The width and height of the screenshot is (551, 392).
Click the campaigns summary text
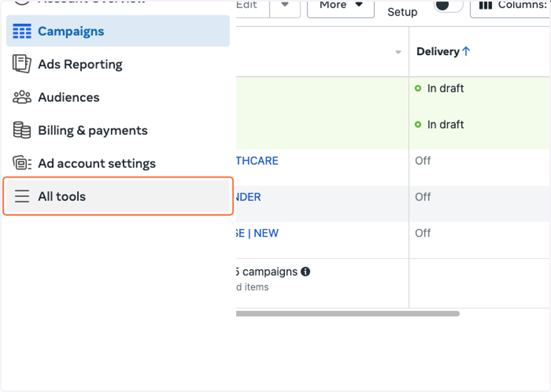[x=267, y=272]
